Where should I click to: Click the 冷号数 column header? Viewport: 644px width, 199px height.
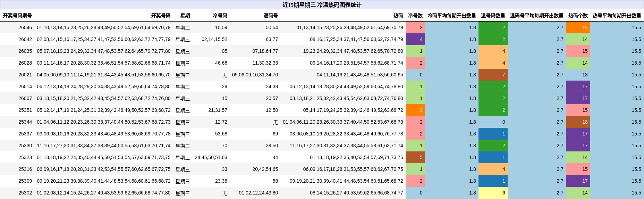415,16
